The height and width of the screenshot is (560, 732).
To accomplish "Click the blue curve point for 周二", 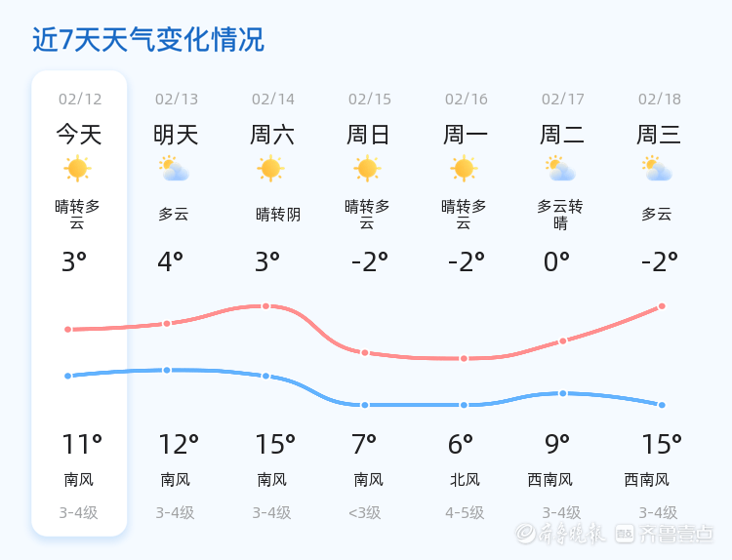I will click(563, 393).
